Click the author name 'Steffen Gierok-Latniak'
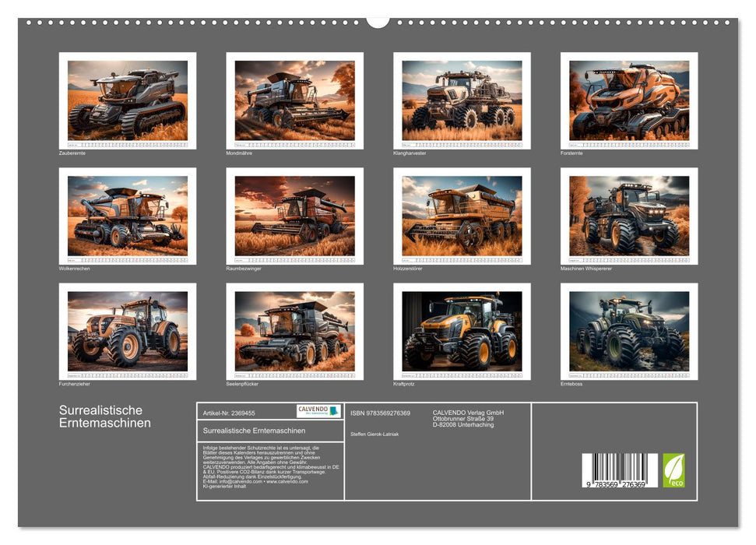 tap(374, 434)
